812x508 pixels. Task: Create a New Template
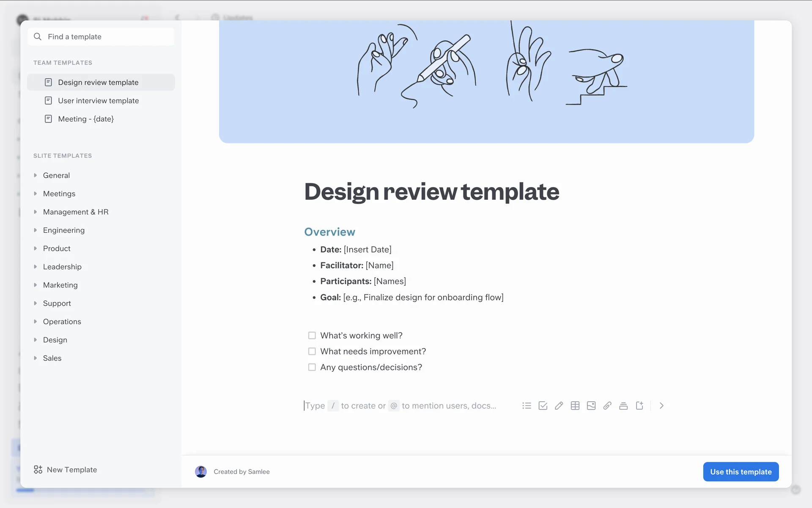(66, 469)
